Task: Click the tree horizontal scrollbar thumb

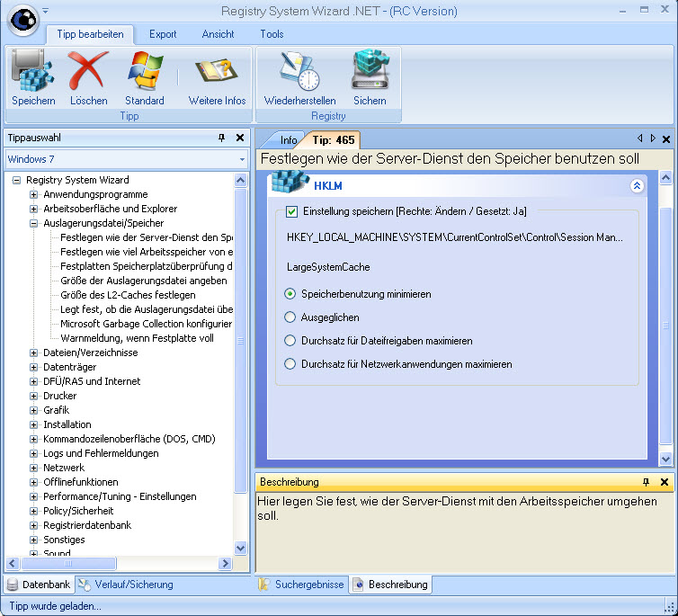Action: (x=68, y=563)
